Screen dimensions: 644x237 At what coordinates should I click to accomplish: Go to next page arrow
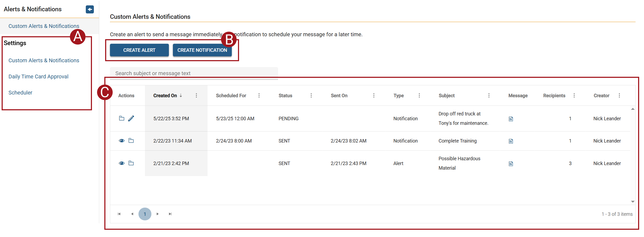[x=158, y=214]
